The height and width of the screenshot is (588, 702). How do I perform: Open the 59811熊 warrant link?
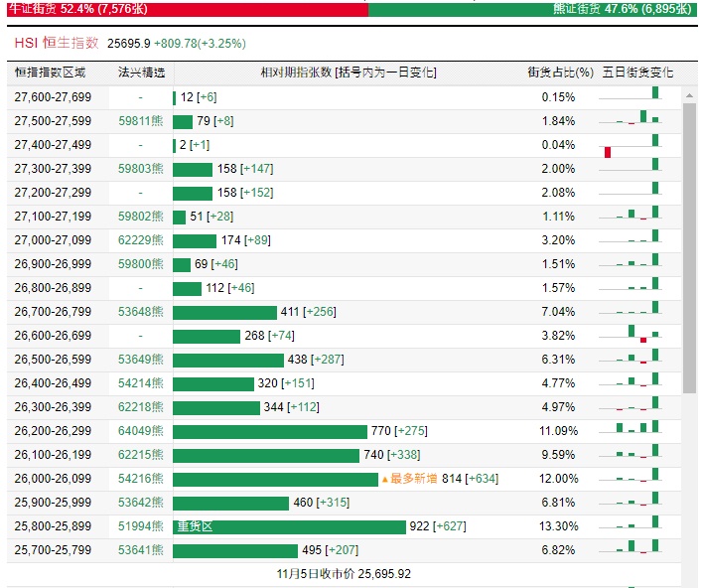[141, 121]
